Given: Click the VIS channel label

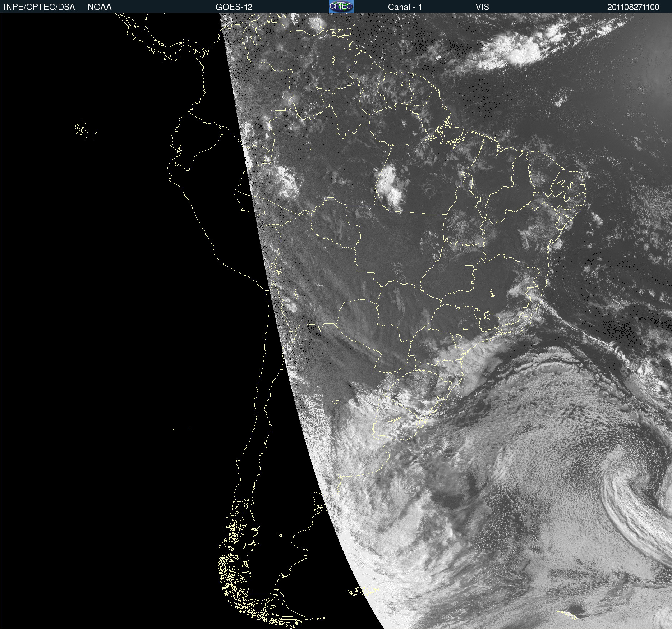Looking at the screenshot, I should tap(482, 7).
